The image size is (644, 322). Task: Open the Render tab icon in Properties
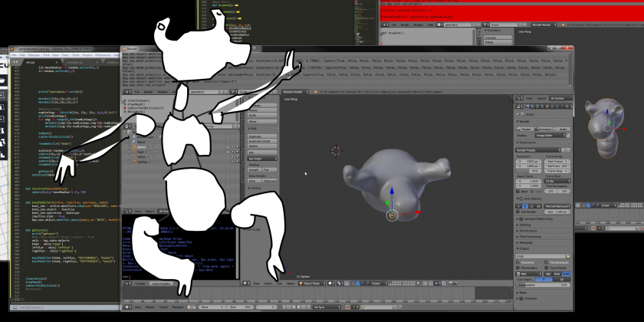(x=527, y=107)
